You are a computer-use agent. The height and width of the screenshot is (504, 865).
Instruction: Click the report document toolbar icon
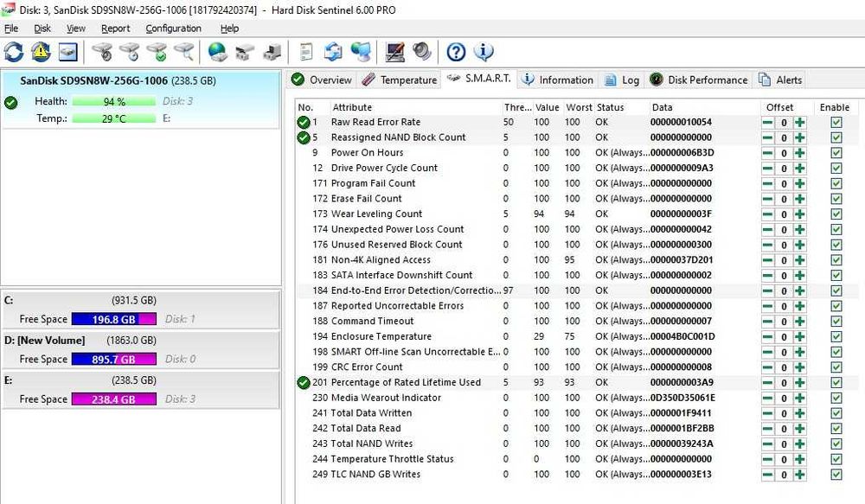306,52
